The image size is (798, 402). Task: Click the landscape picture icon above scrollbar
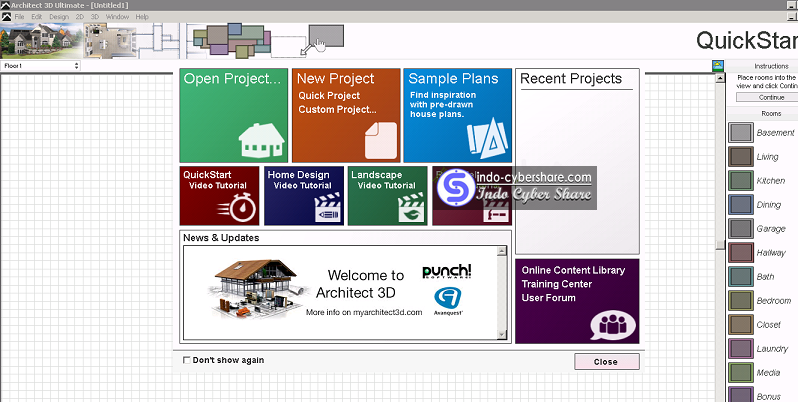pos(718,66)
